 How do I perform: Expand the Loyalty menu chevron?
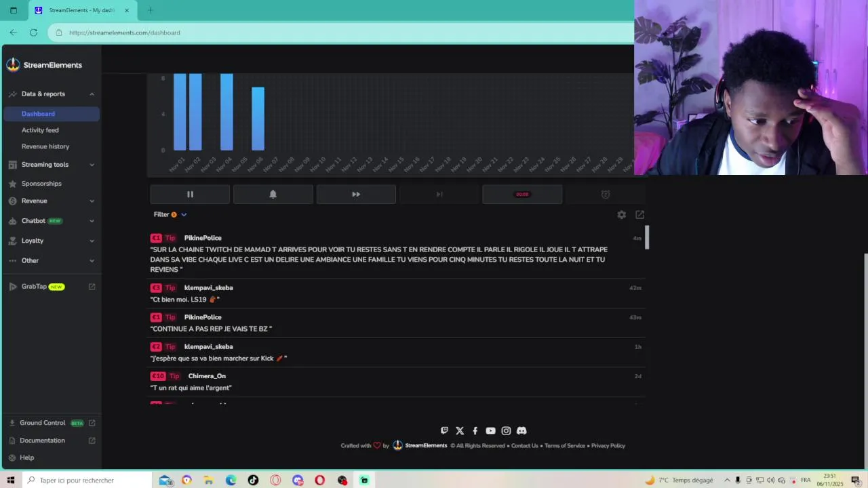[92, 241]
